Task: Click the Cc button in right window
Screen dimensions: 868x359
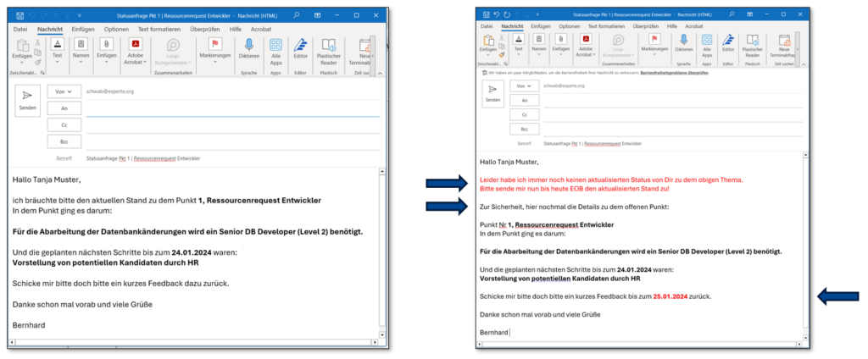Action: pos(524,114)
